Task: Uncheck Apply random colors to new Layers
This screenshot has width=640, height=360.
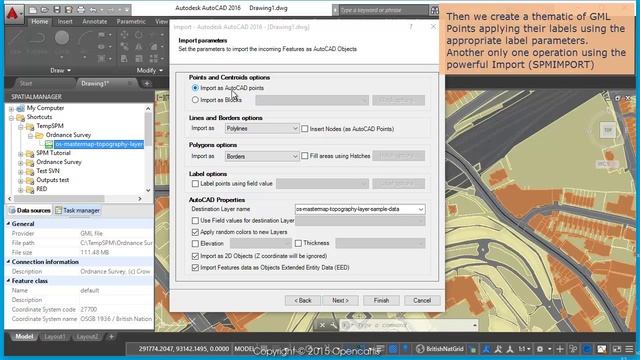Action: [195, 232]
